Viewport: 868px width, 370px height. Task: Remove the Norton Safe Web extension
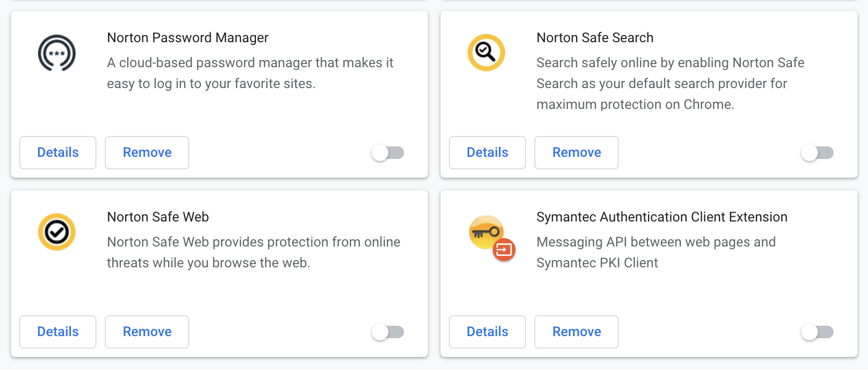(x=146, y=332)
